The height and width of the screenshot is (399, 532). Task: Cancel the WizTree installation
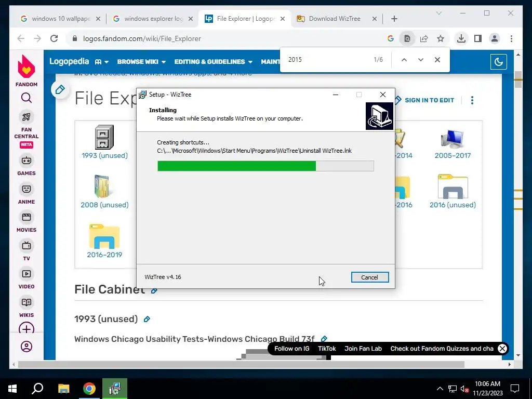pos(370,277)
